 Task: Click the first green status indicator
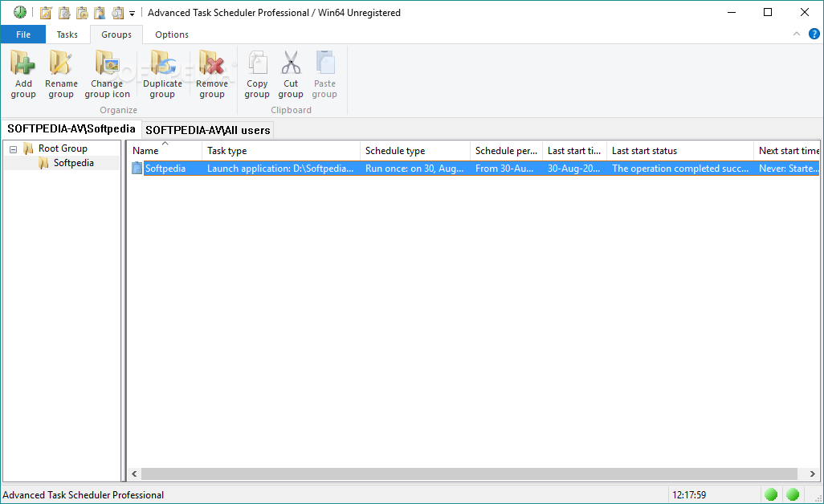[x=771, y=494]
